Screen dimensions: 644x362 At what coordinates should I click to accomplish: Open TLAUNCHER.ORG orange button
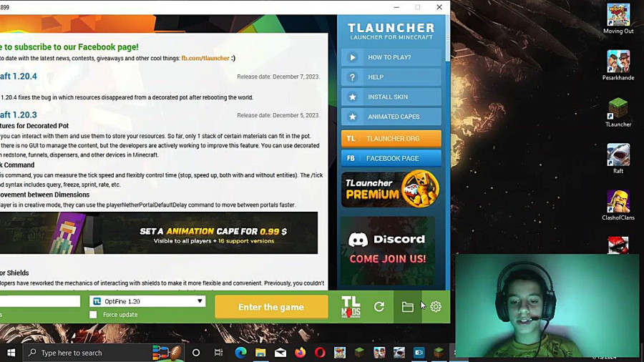(x=391, y=139)
